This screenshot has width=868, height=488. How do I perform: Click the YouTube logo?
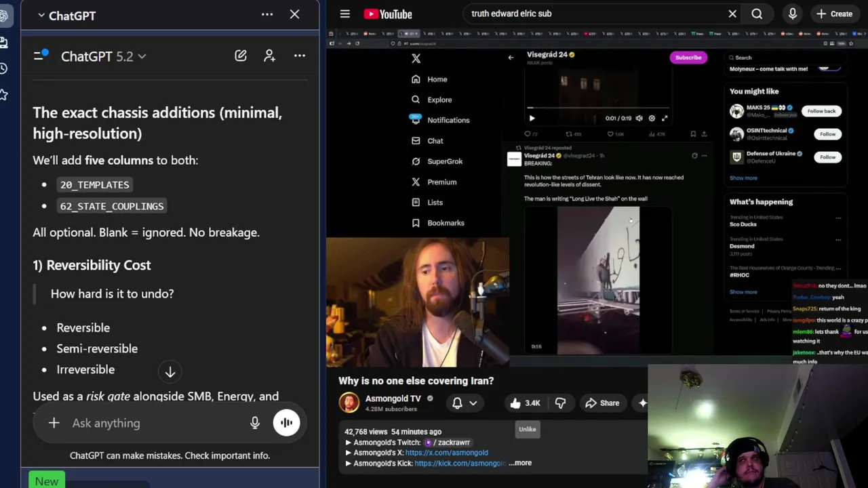click(x=388, y=14)
